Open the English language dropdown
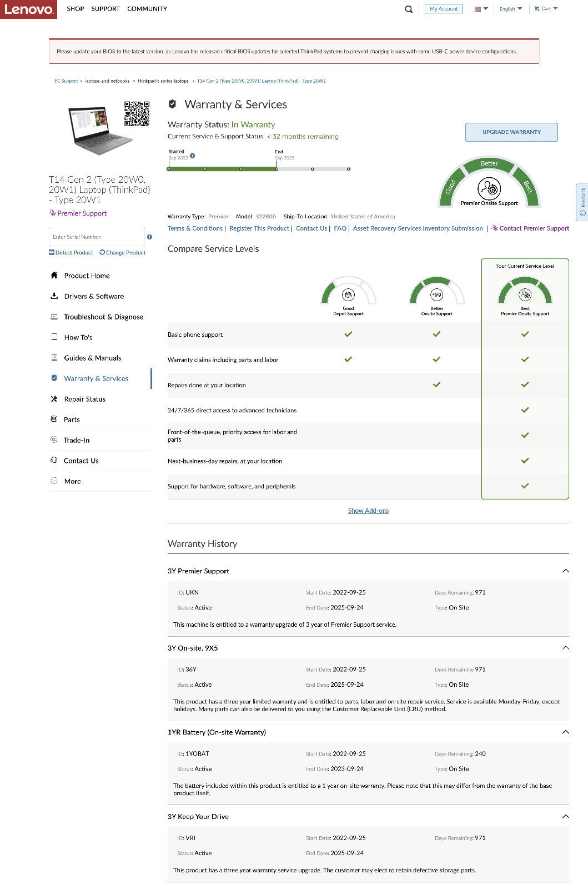Viewport: 588px width, 889px height. coord(511,9)
